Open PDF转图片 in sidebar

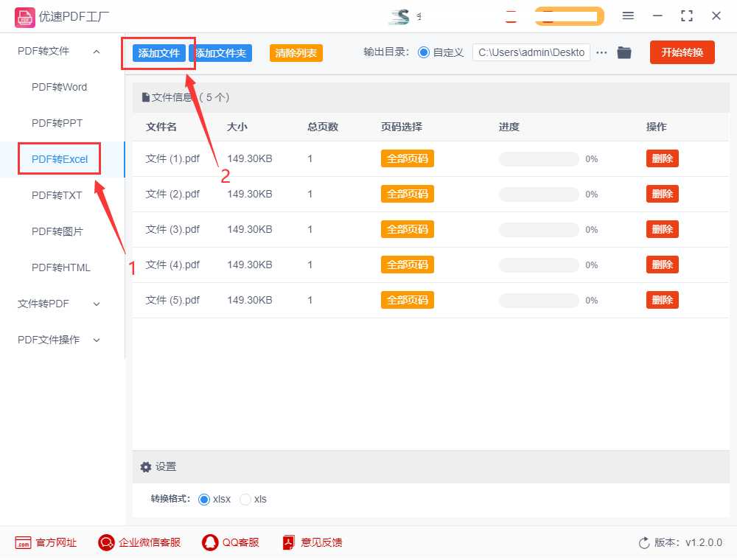[x=57, y=231]
